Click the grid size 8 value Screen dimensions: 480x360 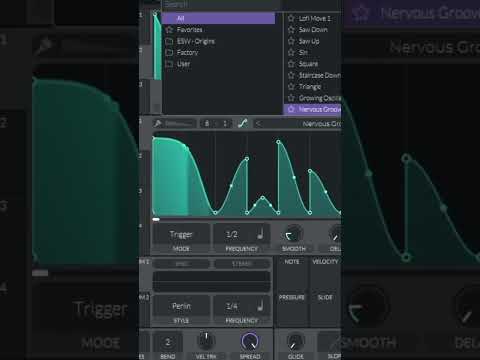point(207,124)
